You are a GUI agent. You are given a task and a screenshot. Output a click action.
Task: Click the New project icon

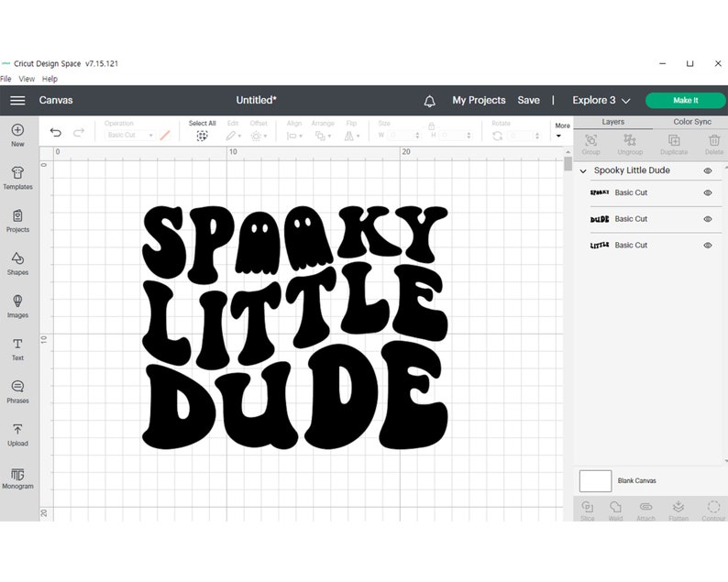tap(17, 130)
